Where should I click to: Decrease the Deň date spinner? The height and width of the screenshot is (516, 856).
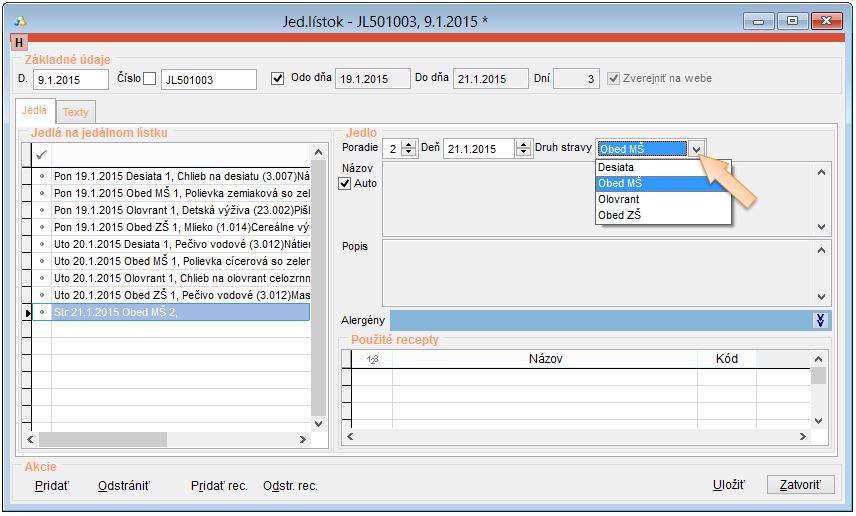click(x=523, y=153)
